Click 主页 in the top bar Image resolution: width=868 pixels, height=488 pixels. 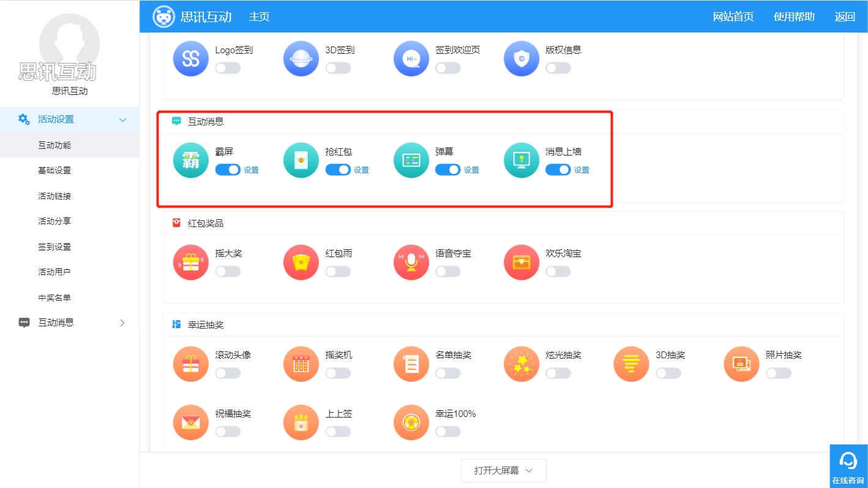coord(259,17)
